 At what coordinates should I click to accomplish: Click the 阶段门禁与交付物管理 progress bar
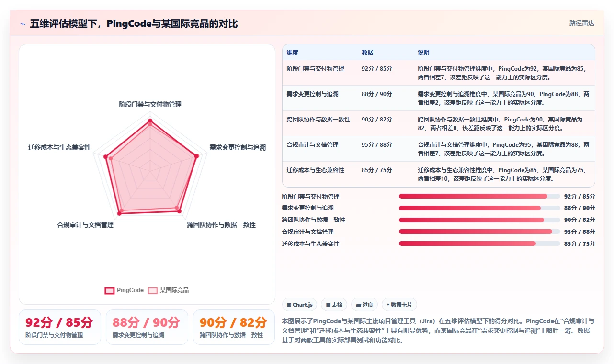tap(479, 196)
